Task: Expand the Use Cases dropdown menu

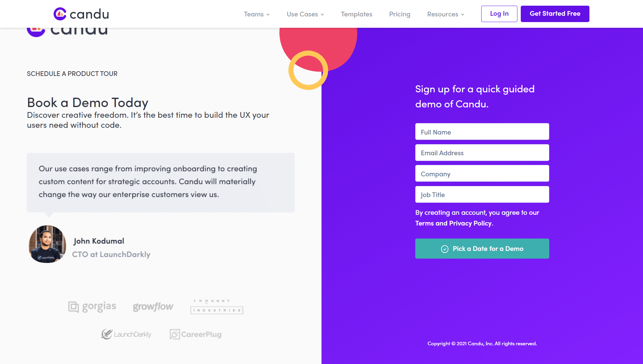Action: (x=306, y=14)
